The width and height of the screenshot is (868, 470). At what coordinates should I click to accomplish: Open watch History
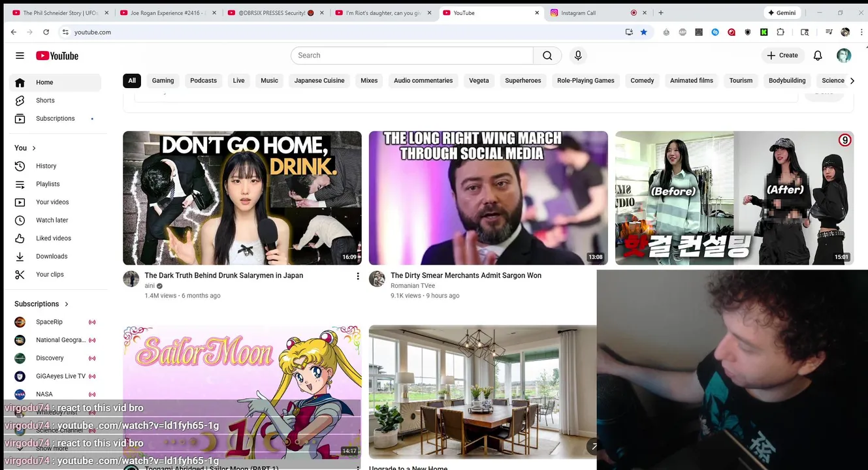point(56,166)
